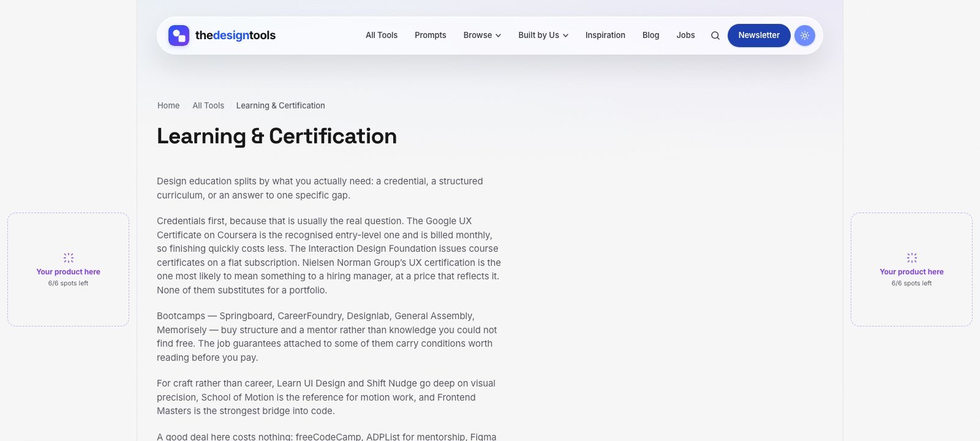Open All Tools in the navigation bar
Viewport: 980px width, 441px height.
382,36
